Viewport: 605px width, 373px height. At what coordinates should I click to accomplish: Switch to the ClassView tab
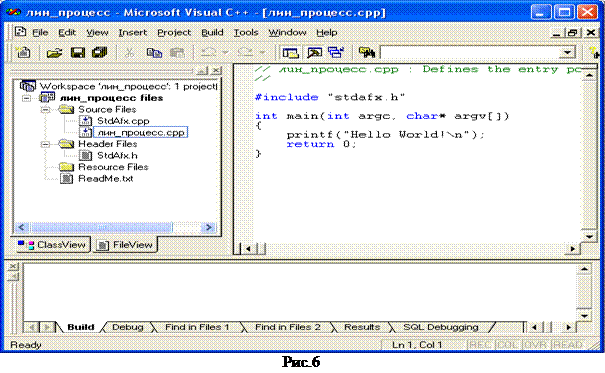[52, 245]
